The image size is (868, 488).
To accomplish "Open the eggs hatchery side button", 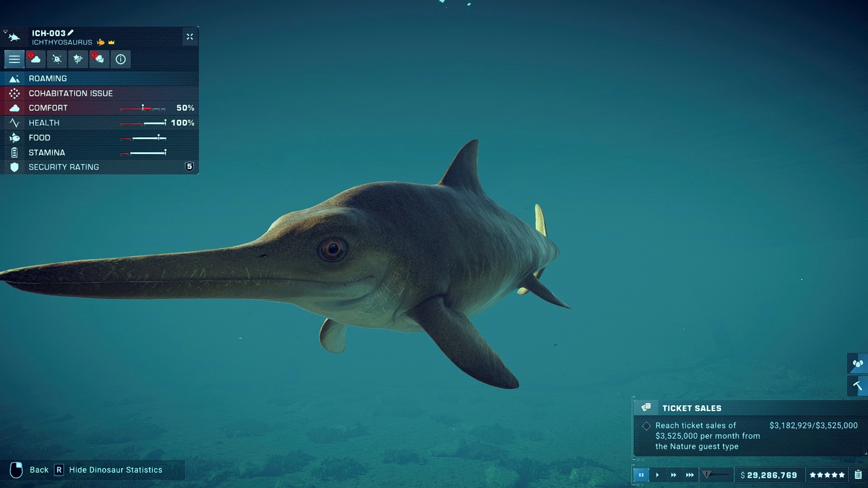I will coord(858,364).
